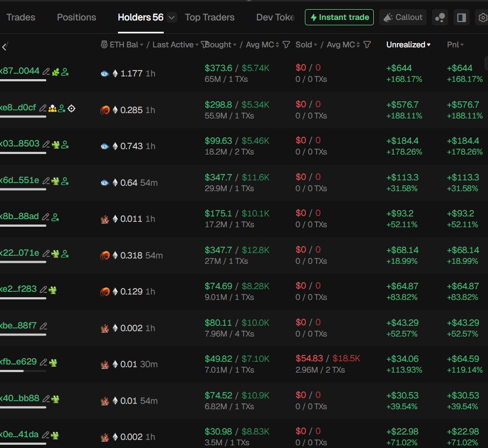
Task: Click the $54.83 sold value
Action: tap(309, 359)
